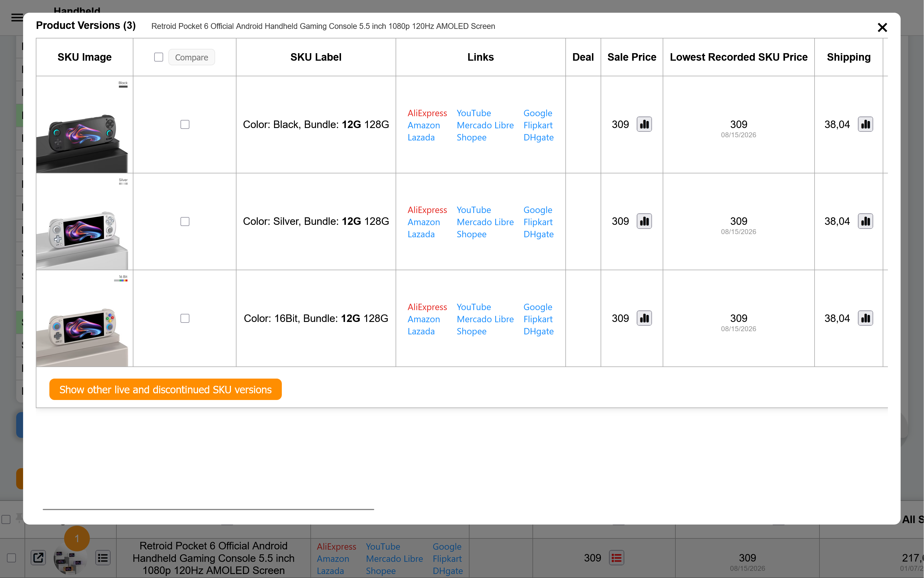This screenshot has height=578, width=924.
Task: Open the AliExpress link for the Black SKU
Action: tap(427, 113)
